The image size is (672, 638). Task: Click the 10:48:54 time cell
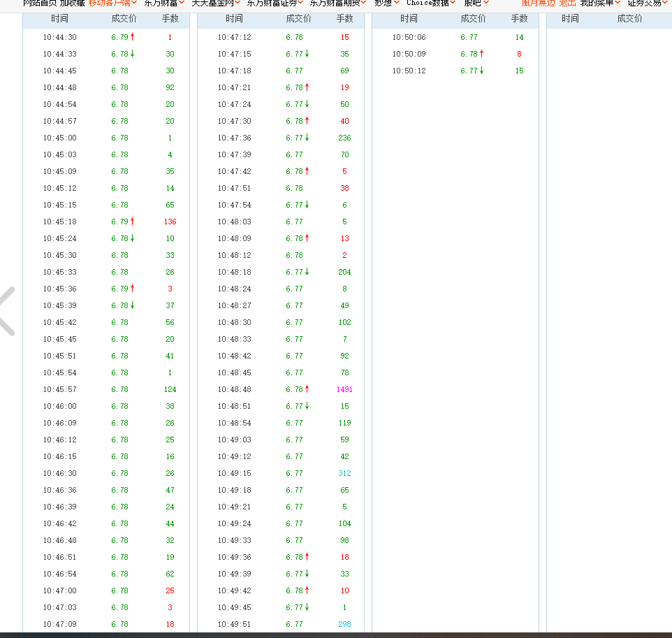tap(235, 423)
